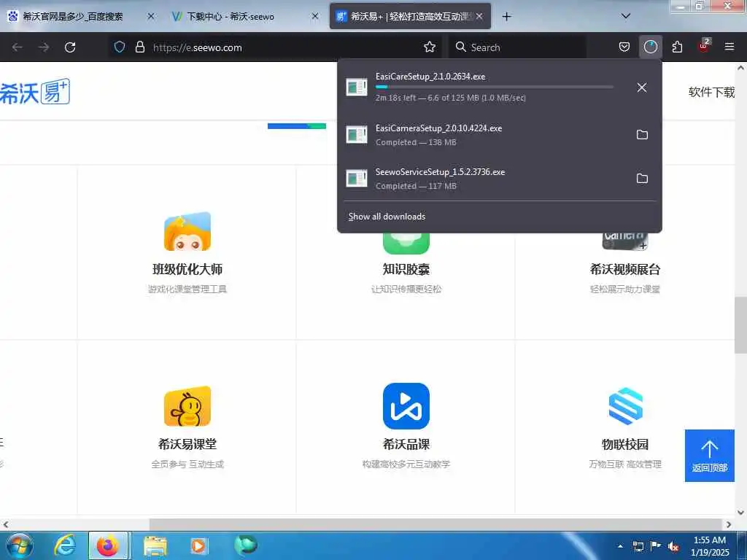Show EasiCameraSetup file in folder
The width and height of the screenshot is (747, 560).
pos(642,135)
